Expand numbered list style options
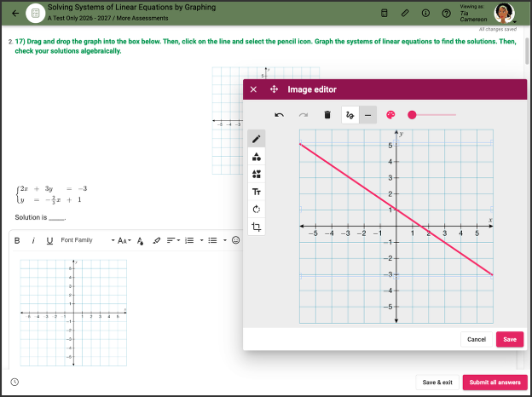 pos(201,240)
